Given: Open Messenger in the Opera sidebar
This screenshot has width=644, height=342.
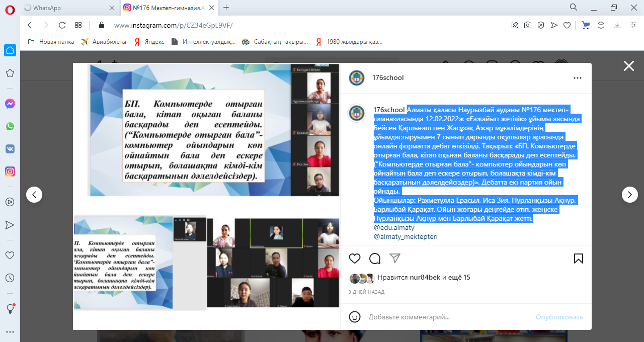Looking at the screenshot, I should (10, 104).
